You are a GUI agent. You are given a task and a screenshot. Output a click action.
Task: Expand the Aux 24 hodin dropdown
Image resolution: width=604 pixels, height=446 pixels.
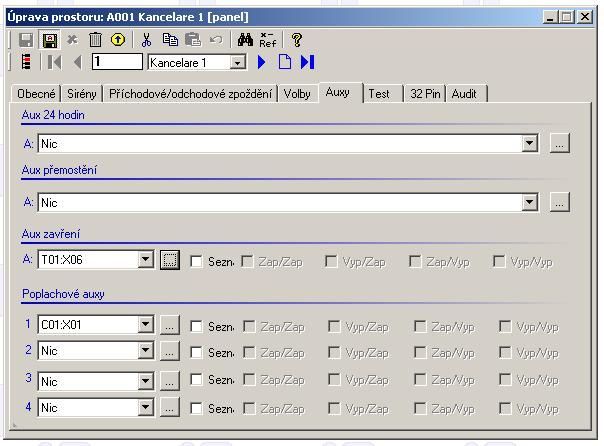pos(530,144)
